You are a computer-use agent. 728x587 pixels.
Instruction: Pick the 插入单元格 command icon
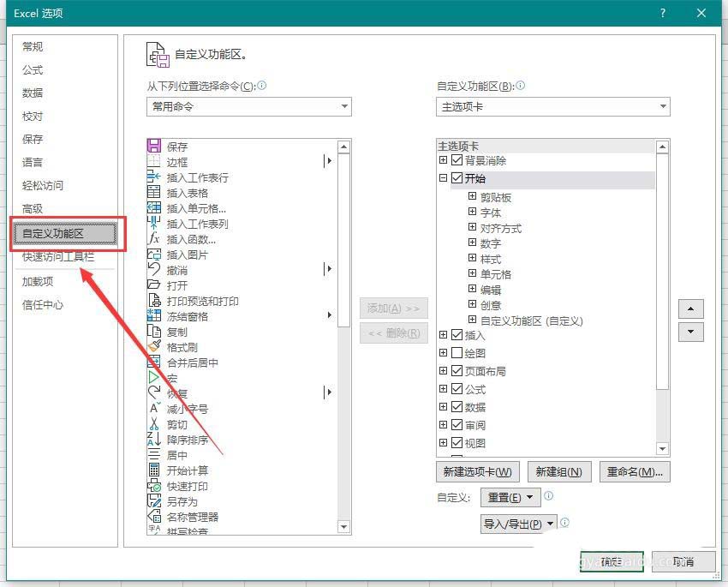point(153,207)
